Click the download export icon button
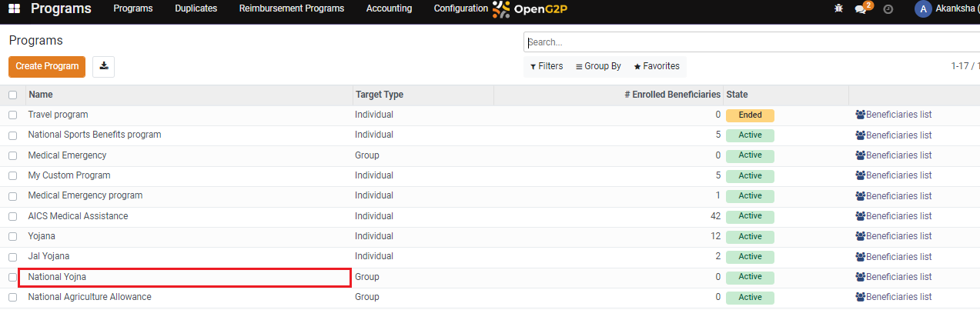 point(103,67)
